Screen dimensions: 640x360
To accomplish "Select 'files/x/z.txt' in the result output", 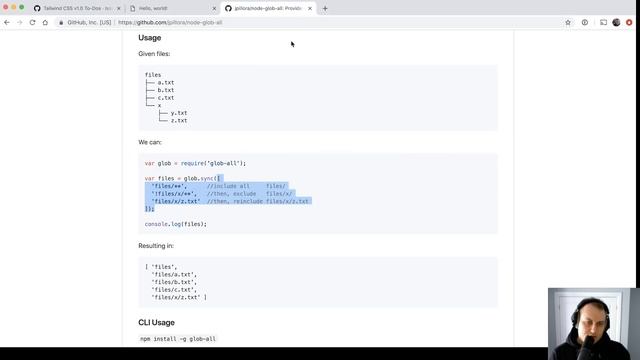I will 176,298.
